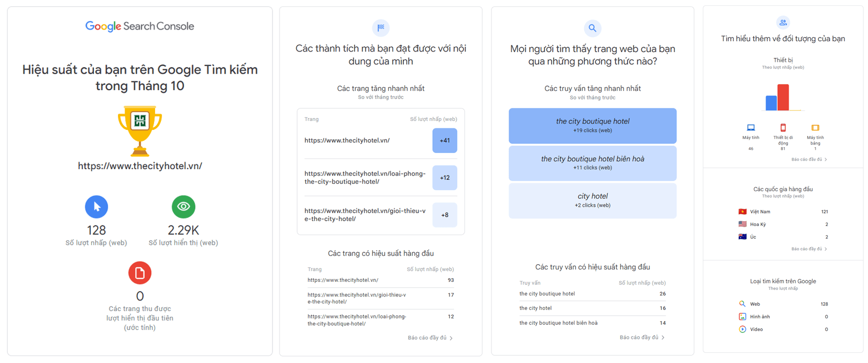Click the laptop computer device icon

[x=751, y=128]
